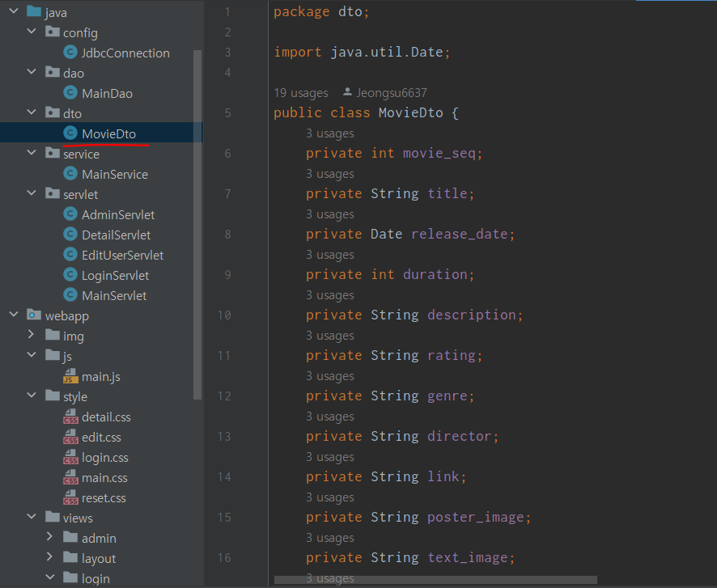717x588 pixels.
Task: Collapse the js folder
Action: point(32,354)
